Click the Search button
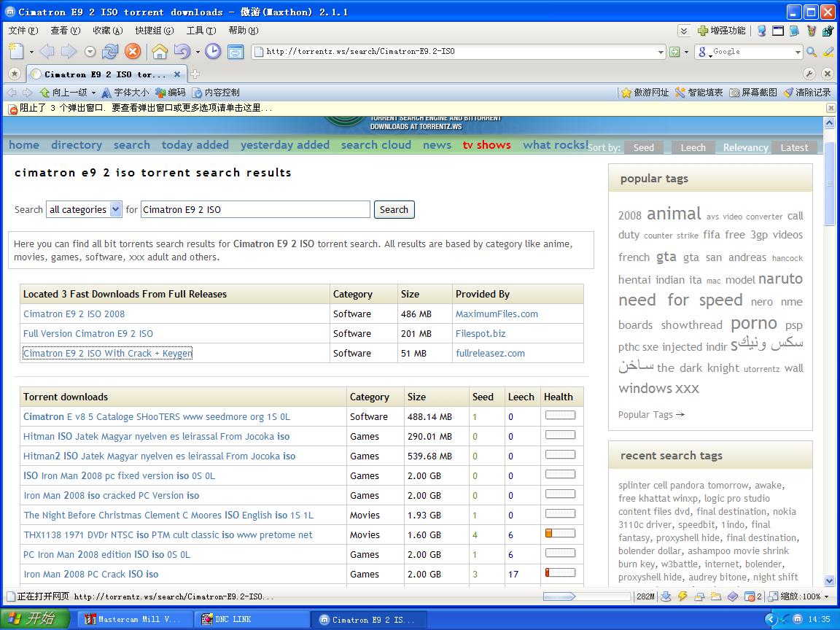The image size is (840, 630). point(394,209)
